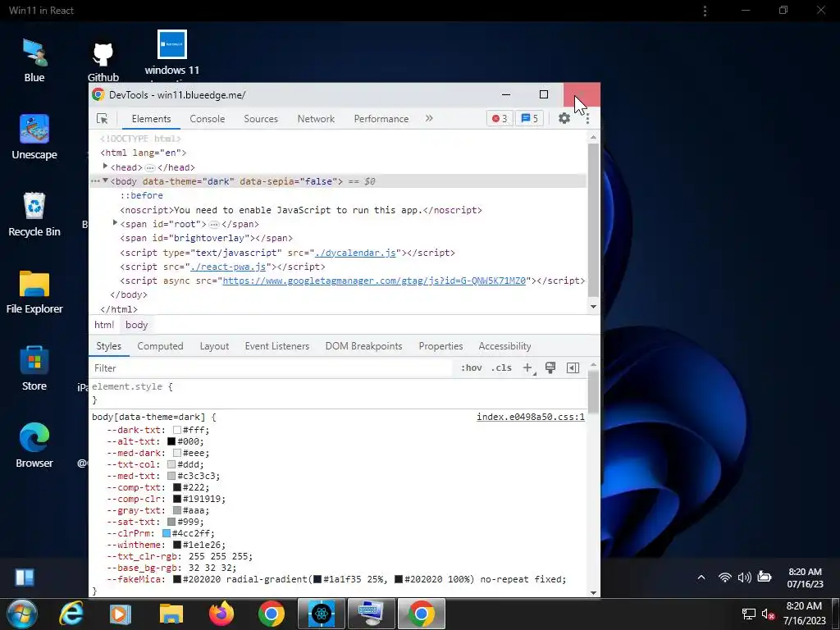Open Firefox from the Windows 7 taskbar
Viewport: 840px width, 630px height.
(x=221, y=614)
